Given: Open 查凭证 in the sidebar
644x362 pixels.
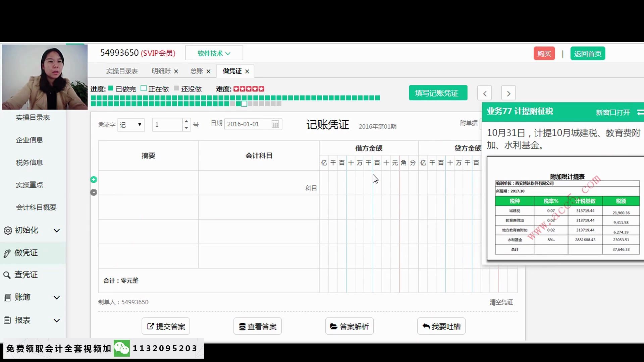Looking at the screenshot, I should coord(26,275).
